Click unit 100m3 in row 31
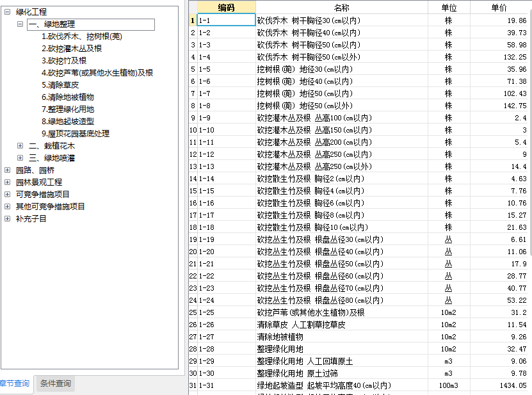The image size is (532, 395). click(x=449, y=385)
